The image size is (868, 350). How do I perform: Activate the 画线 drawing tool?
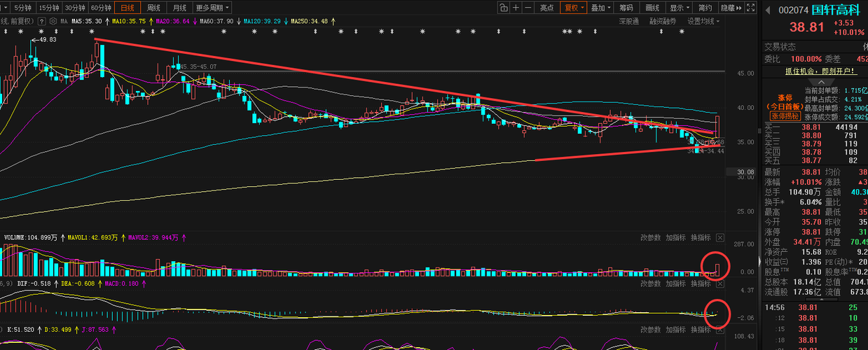[x=652, y=8]
